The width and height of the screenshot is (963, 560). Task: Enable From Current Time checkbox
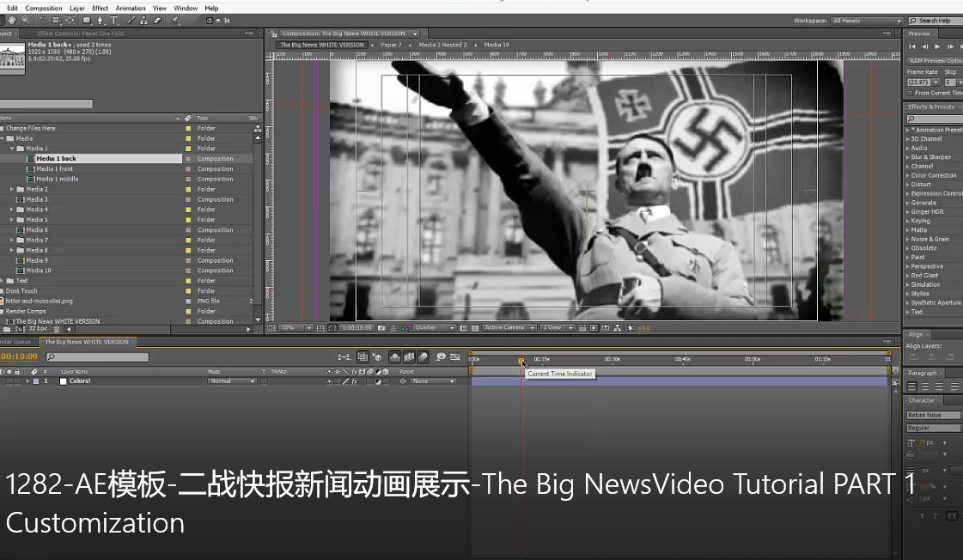(911, 94)
